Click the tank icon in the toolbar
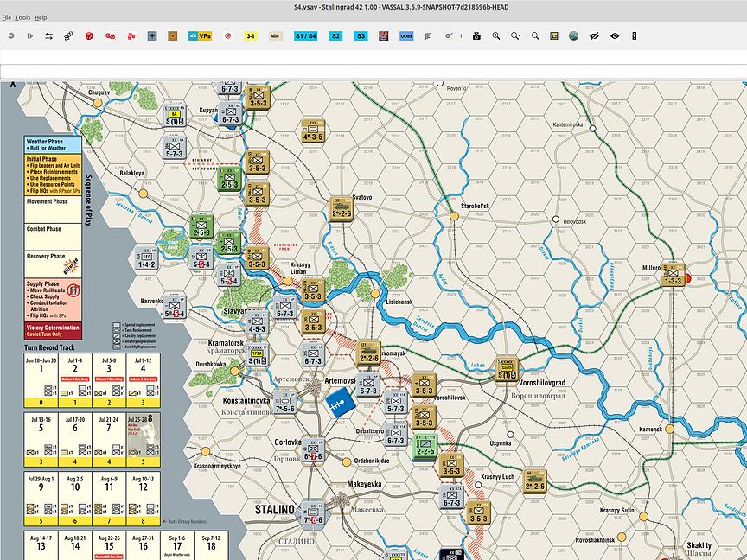Image resolution: width=747 pixels, height=560 pixels. tap(276, 35)
